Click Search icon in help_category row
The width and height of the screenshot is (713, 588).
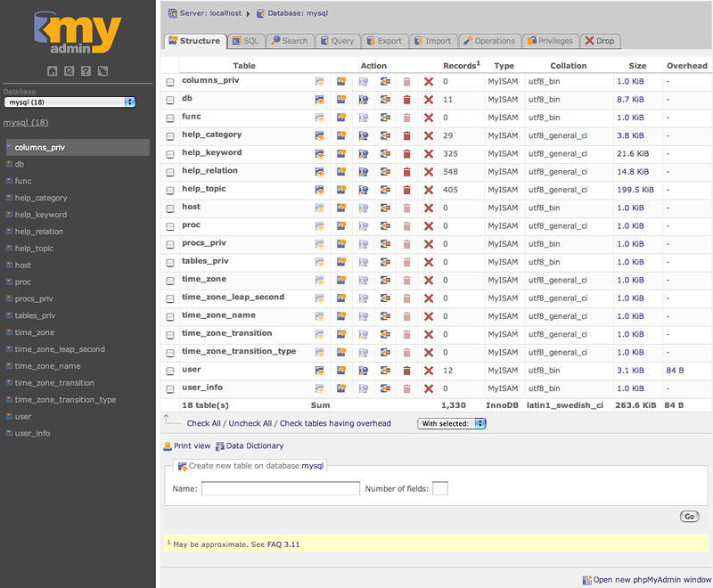point(363,135)
